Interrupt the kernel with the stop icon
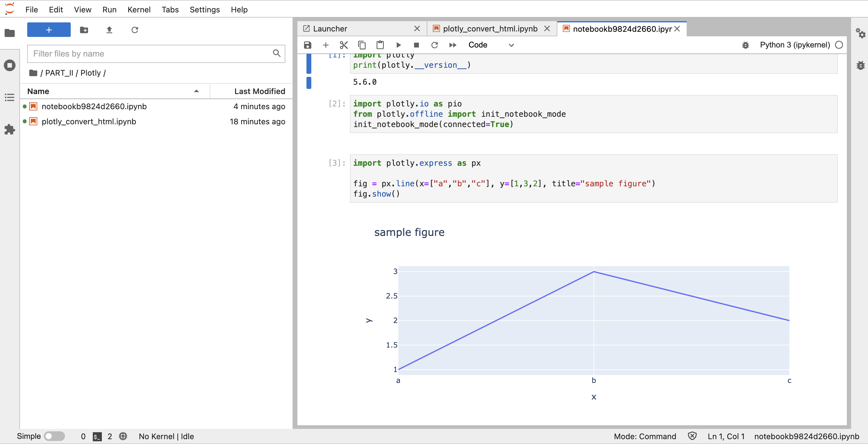Screen dimensions: 868x444 point(416,45)
